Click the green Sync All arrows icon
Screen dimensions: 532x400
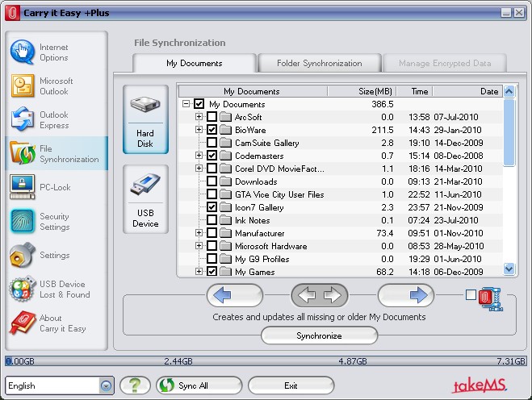coord(167,385)
